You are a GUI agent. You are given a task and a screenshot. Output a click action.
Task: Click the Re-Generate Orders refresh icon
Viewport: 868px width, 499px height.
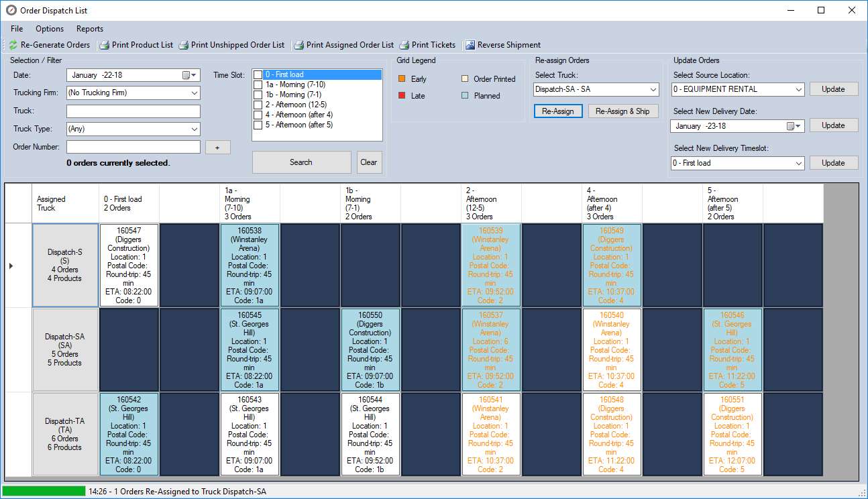(x=13, y=45)
